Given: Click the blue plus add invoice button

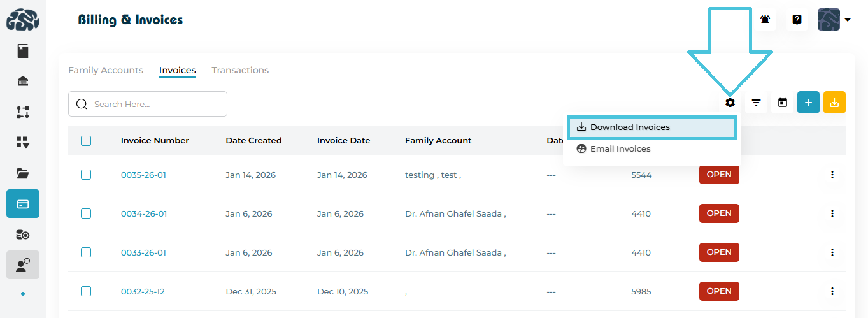Looking at the screenshot, I should [808, 103].
